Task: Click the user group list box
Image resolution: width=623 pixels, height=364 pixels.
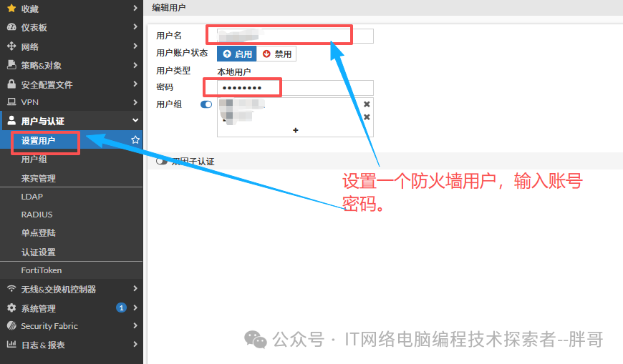Action: pos(295,117)
